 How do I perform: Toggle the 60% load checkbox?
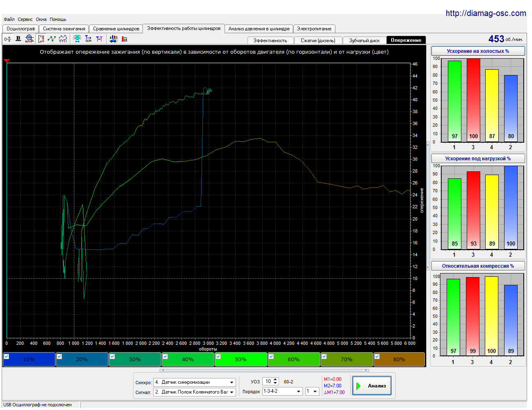(x=271, y=356)
